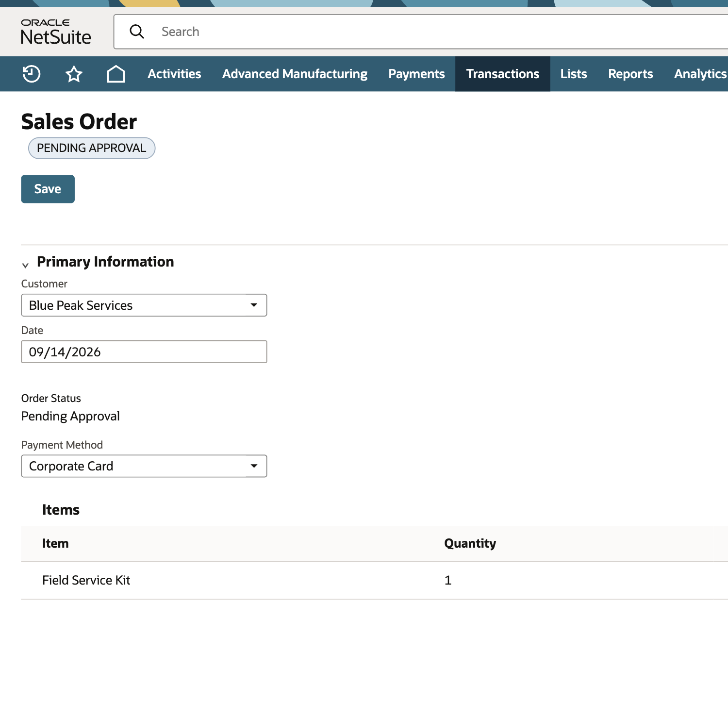728x704 pixels.
Task: Click the Quantity column header
Action: [x=470, y=543]
